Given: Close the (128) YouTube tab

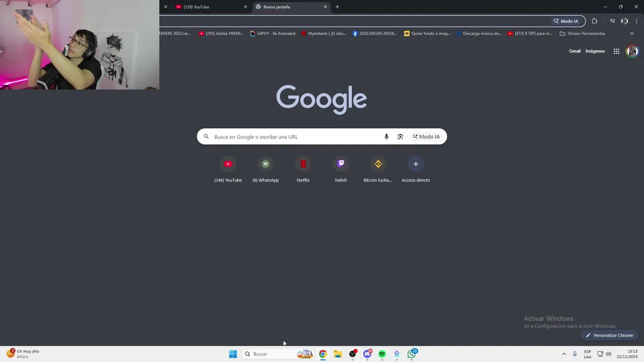Looking at the screenshot, I should [x=246, y=7].
